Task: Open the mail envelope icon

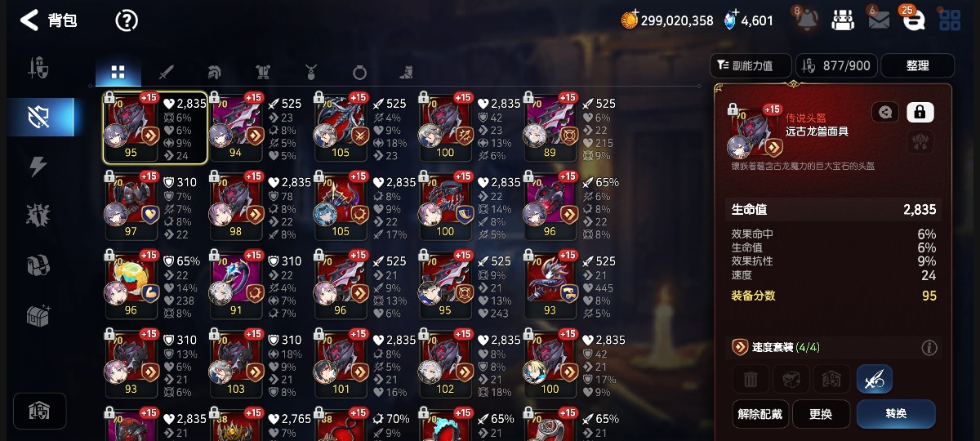Action: point(879,20)
